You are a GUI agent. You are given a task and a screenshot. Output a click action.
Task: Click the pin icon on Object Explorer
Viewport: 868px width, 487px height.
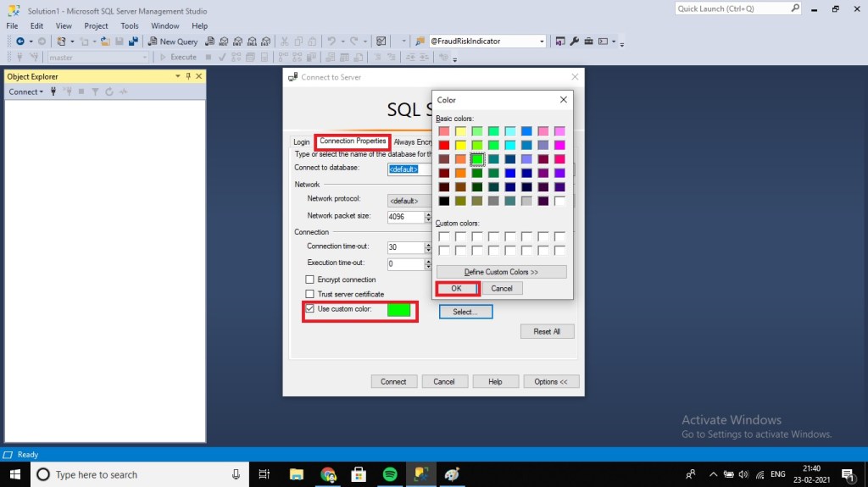pyautogui.click(x=189, y=76)
